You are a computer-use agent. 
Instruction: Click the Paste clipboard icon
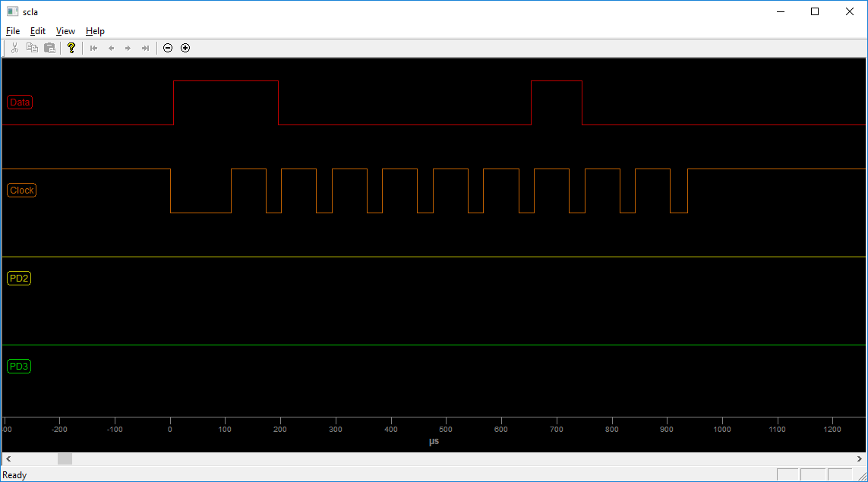pyautogui.click(x=49, y=48)
